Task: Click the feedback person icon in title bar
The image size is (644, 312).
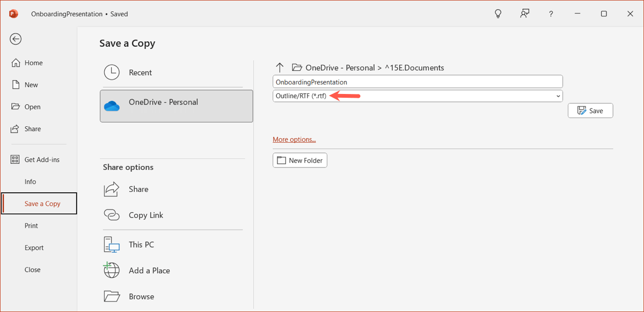Action: point(524,14)
